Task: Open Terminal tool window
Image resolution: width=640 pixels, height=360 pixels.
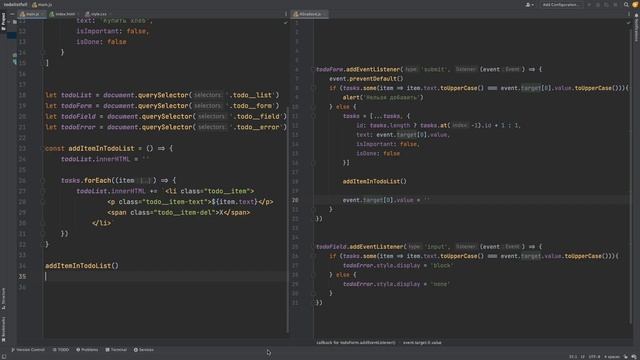Action: [x=116, y=350]
